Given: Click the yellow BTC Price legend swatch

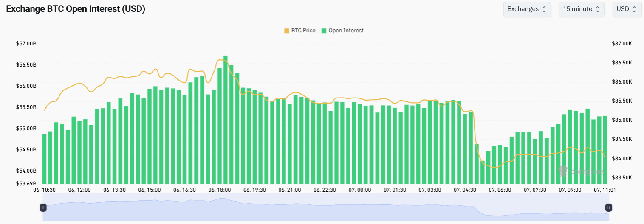Looking at the screenshot, I should coord(287,31).
